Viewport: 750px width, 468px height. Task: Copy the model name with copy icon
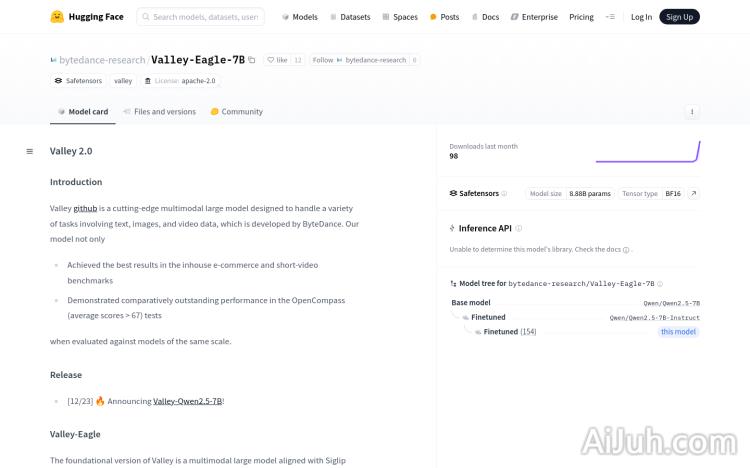click(252, 60)
